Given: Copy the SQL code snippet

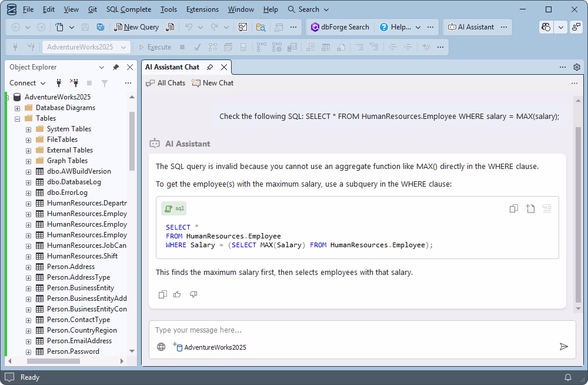Looking at the screenshot, I should [513, 208].
